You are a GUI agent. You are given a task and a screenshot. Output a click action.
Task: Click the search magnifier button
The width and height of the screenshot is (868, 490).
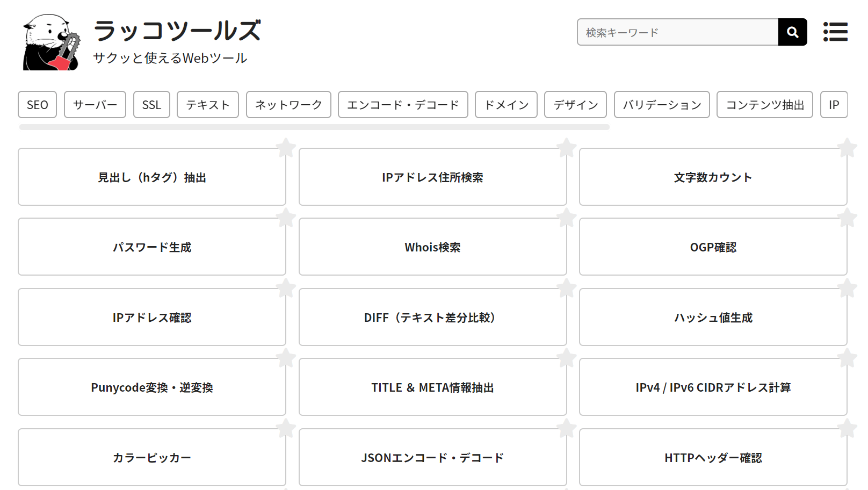point(792,32)
